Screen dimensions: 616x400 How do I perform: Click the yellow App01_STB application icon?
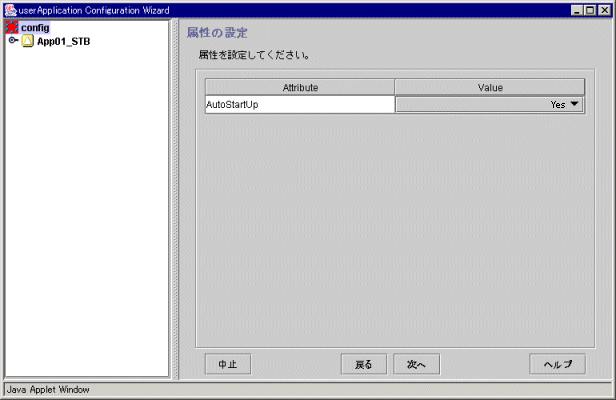[x=28, y=41]
